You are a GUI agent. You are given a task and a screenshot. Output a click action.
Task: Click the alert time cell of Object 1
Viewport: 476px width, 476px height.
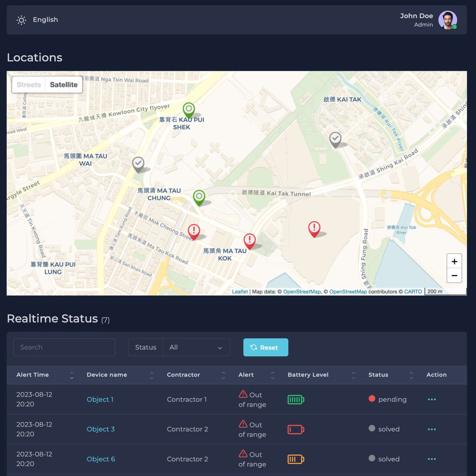click(x=34, y=400)
